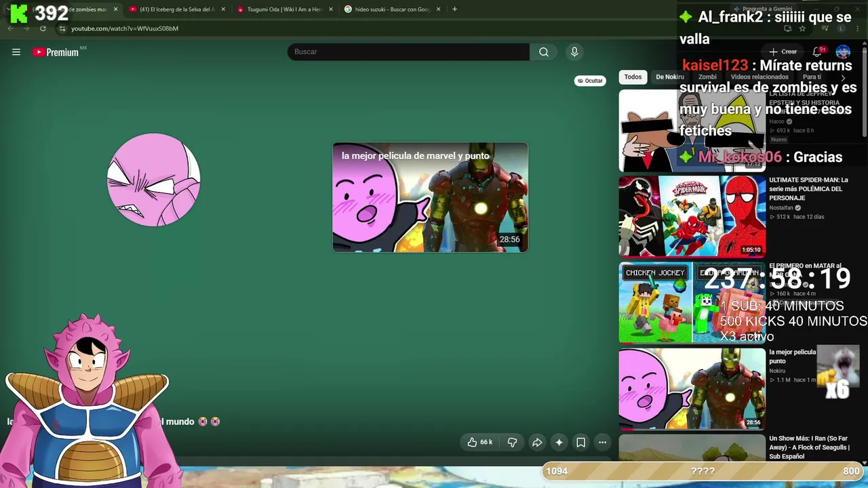The height and width of the screenshot is (488, 868).
Task: Start voice search with the microphone
Action: [x=574, y=52]
